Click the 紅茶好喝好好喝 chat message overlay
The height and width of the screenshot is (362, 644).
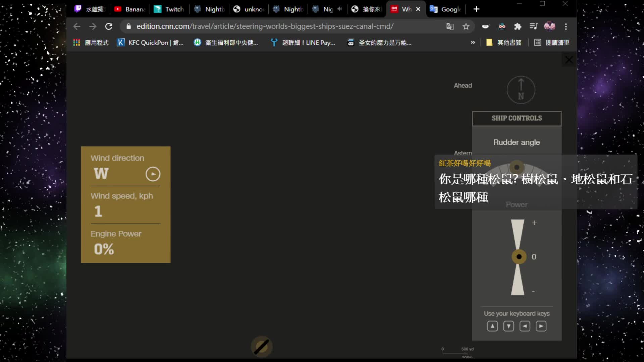click(536, 182)
